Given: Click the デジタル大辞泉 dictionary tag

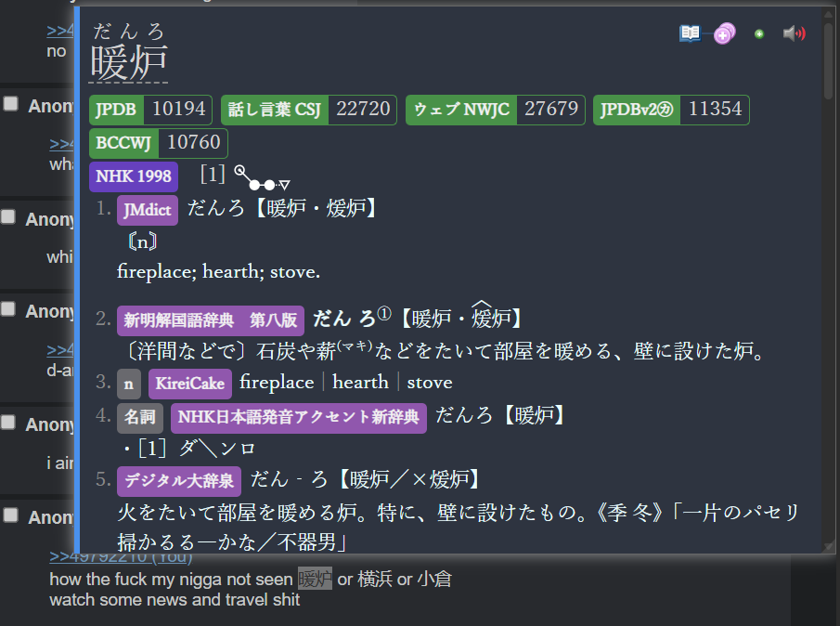Looking at the screenshot, I should click(179, 481).
